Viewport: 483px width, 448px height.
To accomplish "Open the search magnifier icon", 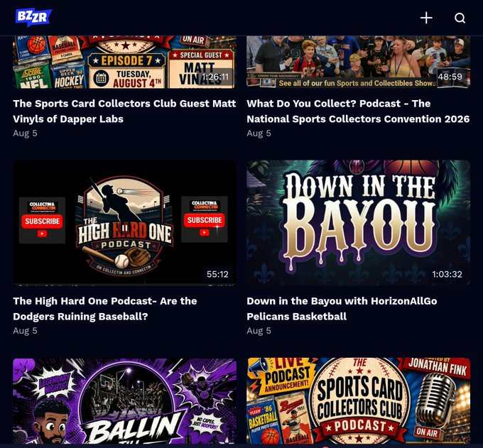I will tap(460, 18).
